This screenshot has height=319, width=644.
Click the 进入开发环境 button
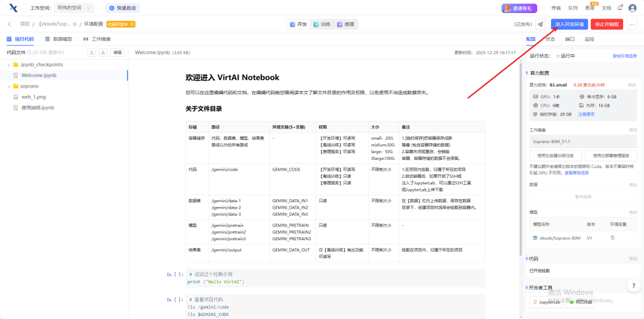569,24
